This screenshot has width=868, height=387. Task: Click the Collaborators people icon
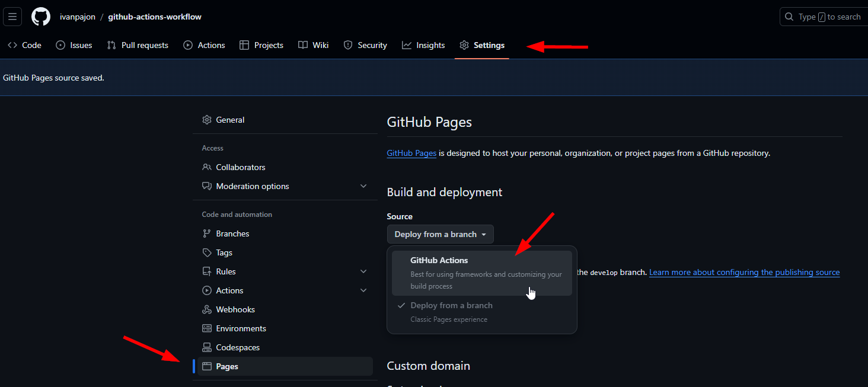207,167
